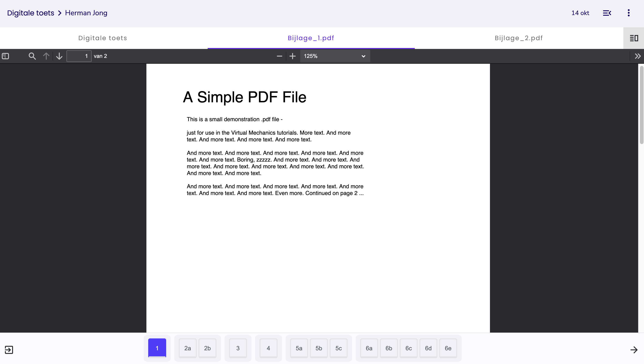Image resolution: width=644 pixels, height=364 pixels.
Task: Select question 6c button
Action: (408, 348)
